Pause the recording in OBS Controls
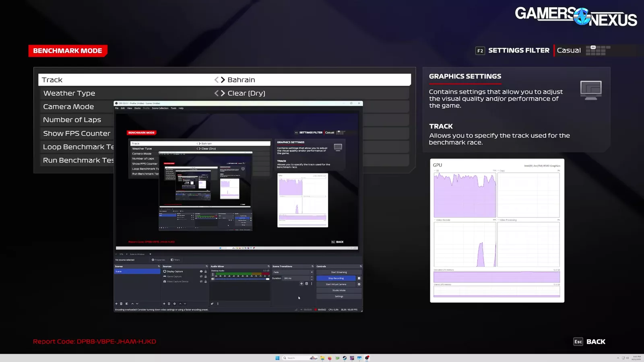This screenshot has width=644, height=362. pyautogui.click(x=359, y=278)
